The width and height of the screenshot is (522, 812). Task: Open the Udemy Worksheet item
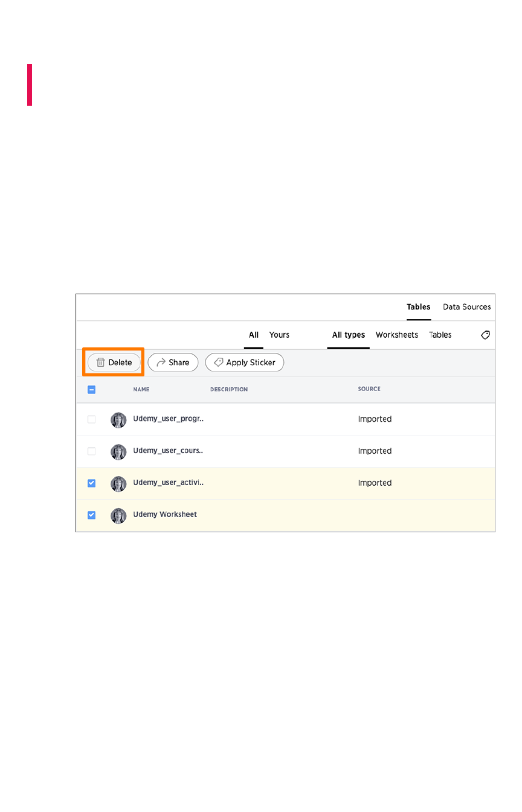pos(165,515)
